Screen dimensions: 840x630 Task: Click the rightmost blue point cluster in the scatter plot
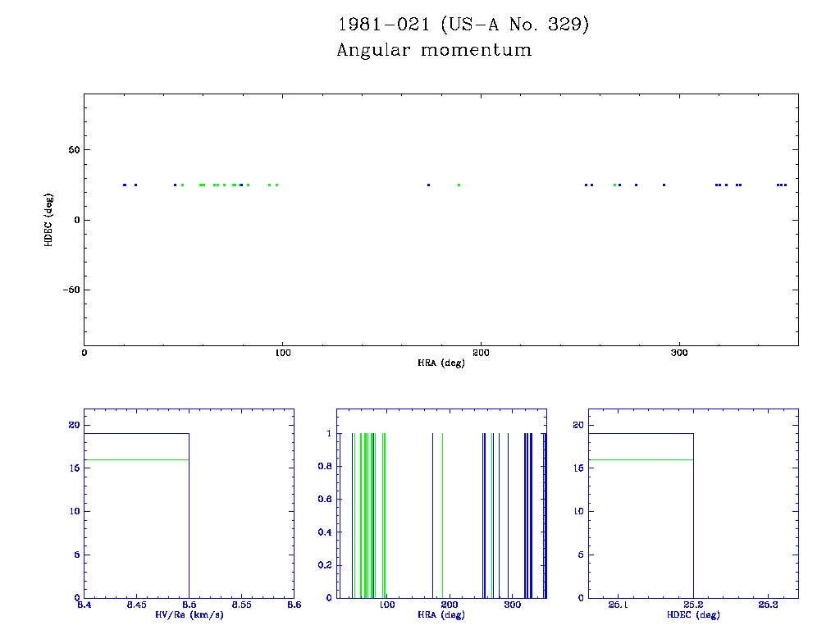click(782, 185)
